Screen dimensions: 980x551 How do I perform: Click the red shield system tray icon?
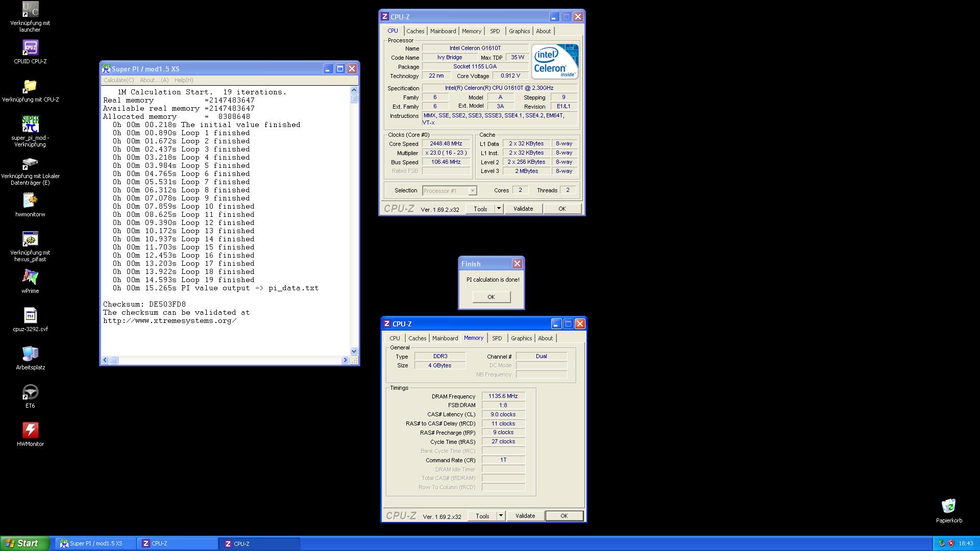pyautogui.click(x=951, y=544)
